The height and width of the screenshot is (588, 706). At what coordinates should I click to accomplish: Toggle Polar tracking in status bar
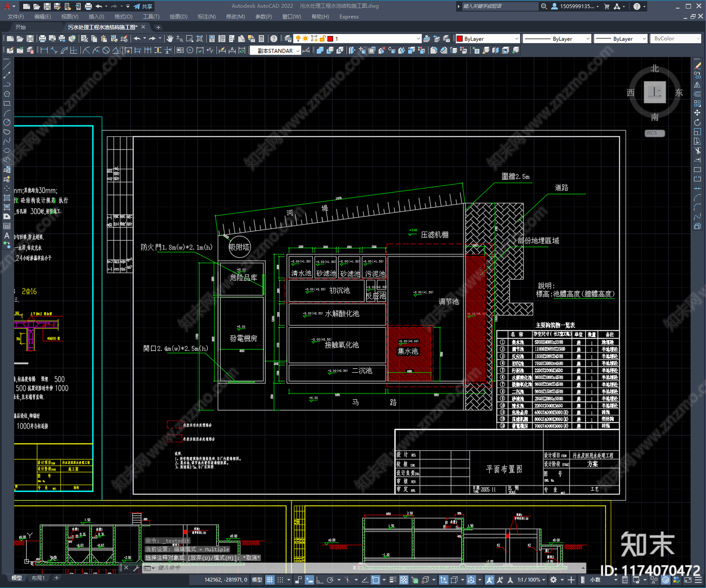pos(330,580)
